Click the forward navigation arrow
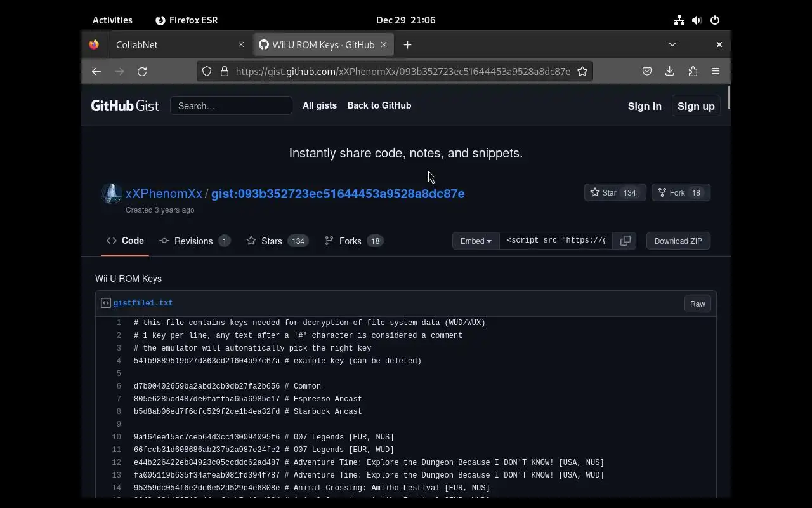 point(119,72)
